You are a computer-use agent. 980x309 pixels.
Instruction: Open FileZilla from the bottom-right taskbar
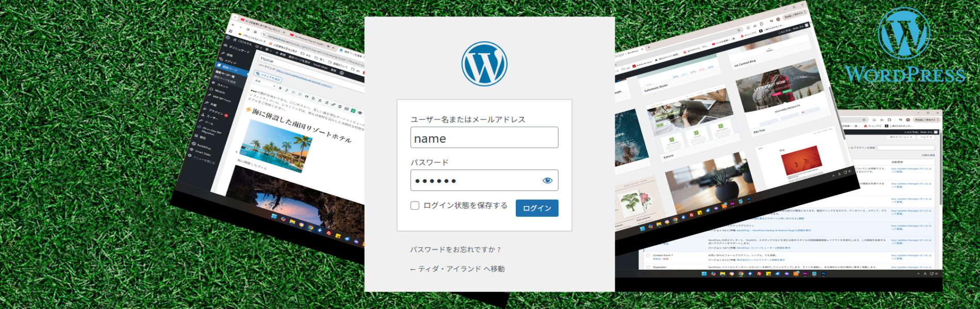click(x=759, y=273)
